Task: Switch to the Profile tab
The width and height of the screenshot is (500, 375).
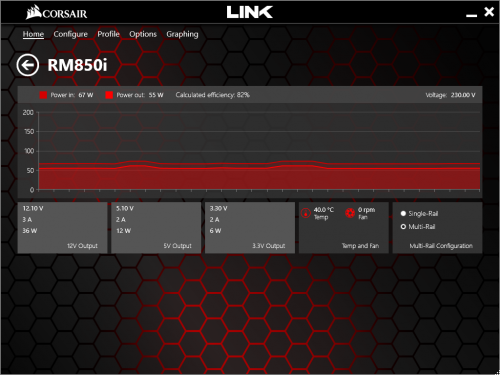Action: [x=108, y=34]
